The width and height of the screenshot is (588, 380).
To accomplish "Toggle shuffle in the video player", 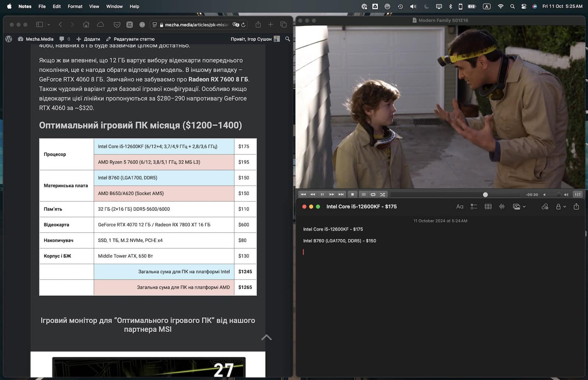I will coord(383,194).
